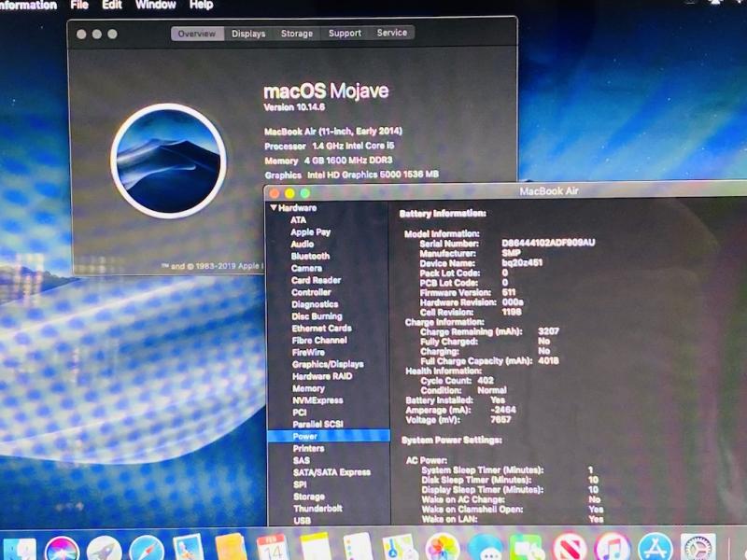Select Thunderbolt in the sidebar
This screenshot has height=560, width=747.
[317, 508]
